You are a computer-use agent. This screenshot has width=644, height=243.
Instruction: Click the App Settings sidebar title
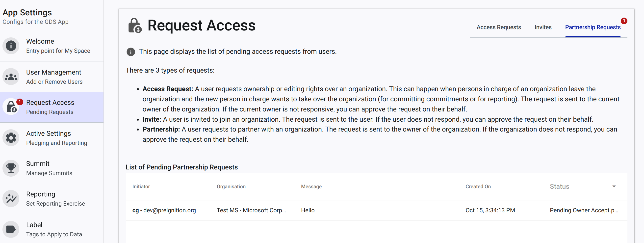pyautogui.click(x=27, y=12)
